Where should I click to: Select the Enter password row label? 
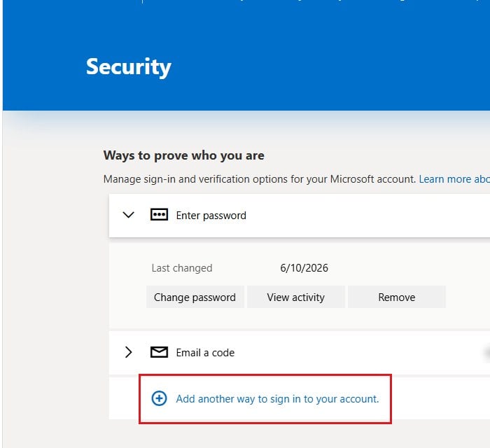point(211,216)
